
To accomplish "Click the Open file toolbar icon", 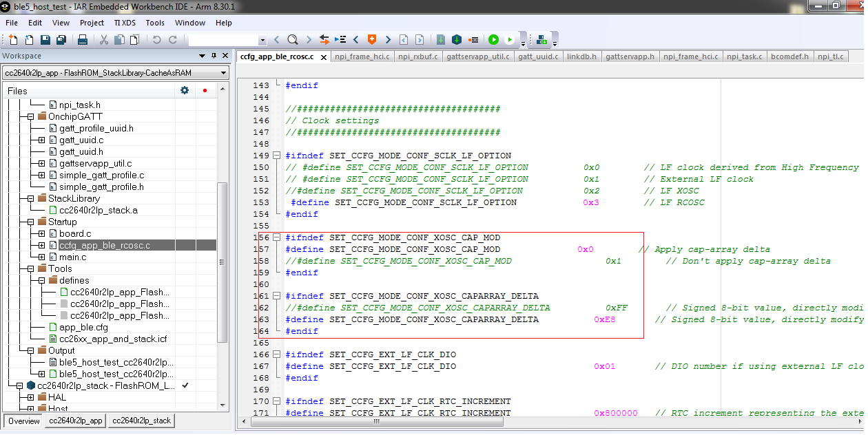I will (29, 40).
